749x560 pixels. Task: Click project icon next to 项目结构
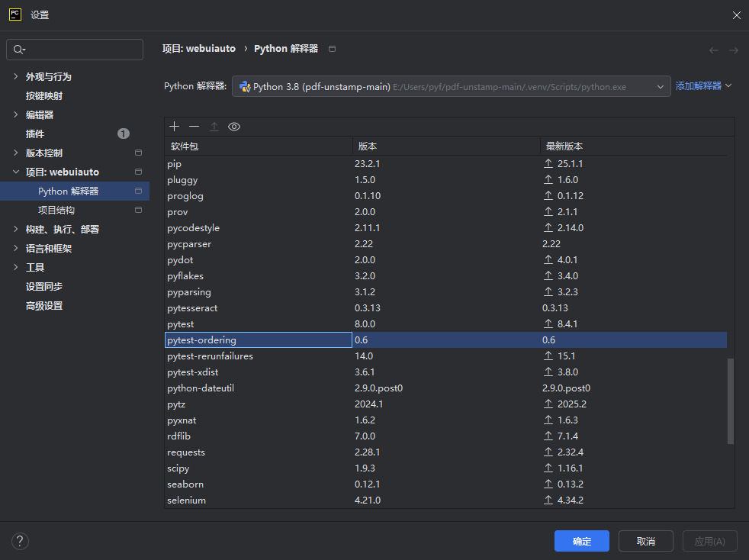(139, 211)
